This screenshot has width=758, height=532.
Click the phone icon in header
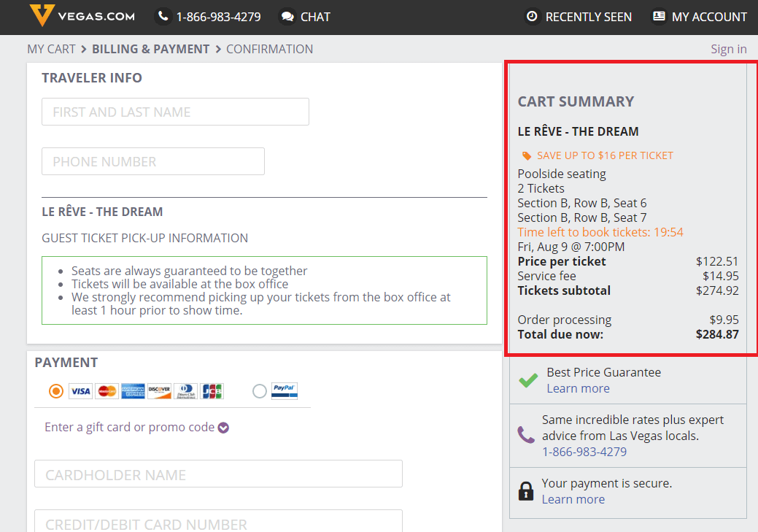[164, 16]
